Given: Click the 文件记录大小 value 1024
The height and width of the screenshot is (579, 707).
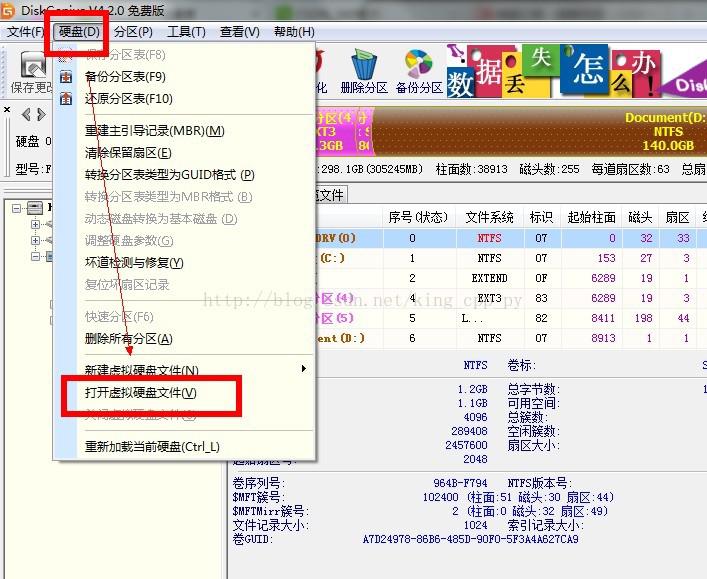Looking at the screenshot, I should click(x=476, y=525).
